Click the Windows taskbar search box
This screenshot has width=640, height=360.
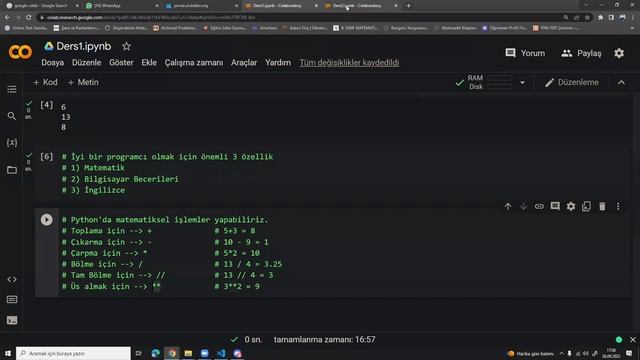pos(73,353)
